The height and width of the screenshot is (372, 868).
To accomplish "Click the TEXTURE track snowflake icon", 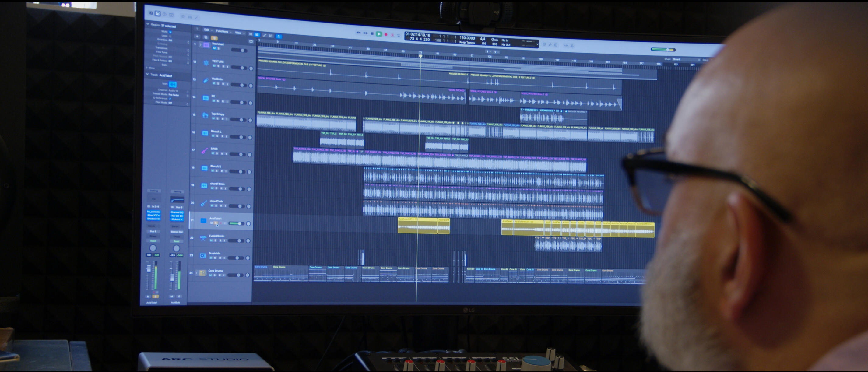I will [206, 63].
